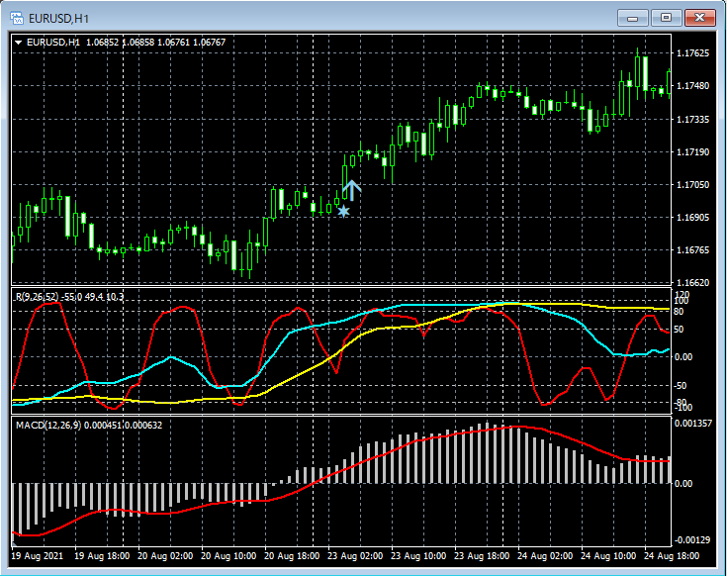The height and width of the screenshot is (576, 728).
Task: Maximize the EURUSD,H1 chart window
Action: (x=666, y=17)
